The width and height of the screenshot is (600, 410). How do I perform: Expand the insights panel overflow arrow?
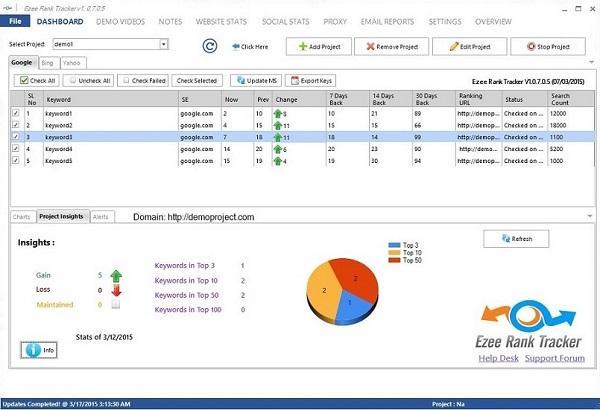point(590,216)
